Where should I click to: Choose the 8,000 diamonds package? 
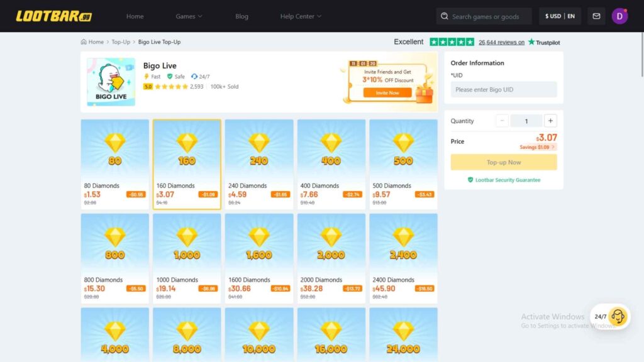click(x=187, y=335)
